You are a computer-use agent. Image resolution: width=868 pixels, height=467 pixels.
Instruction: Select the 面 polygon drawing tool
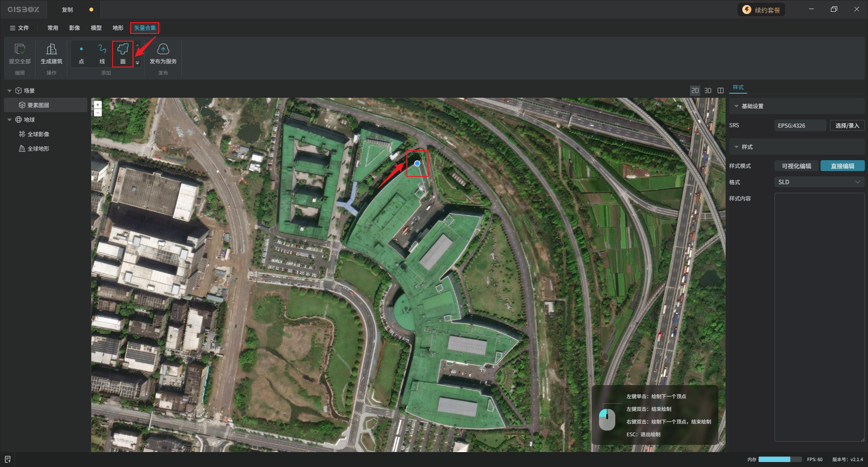tap(123, 53)
